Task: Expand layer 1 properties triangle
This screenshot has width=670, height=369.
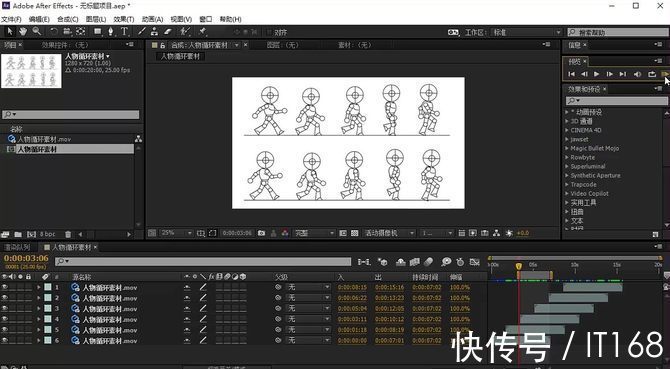Action: [x=39, y=287]
